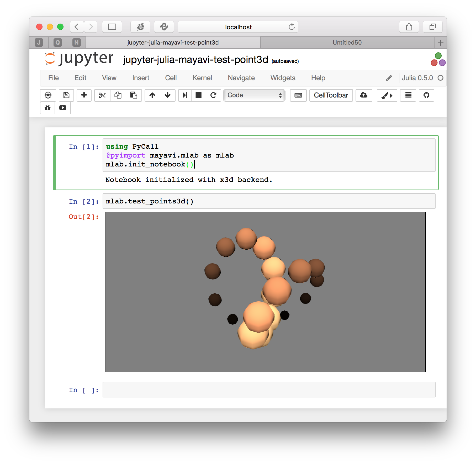Open the File menu
The width and height of the screenshot is (476, 464).
pos(54,78)
